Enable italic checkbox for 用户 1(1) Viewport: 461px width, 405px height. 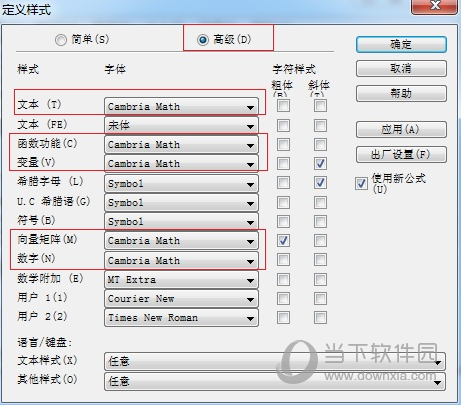320,298
